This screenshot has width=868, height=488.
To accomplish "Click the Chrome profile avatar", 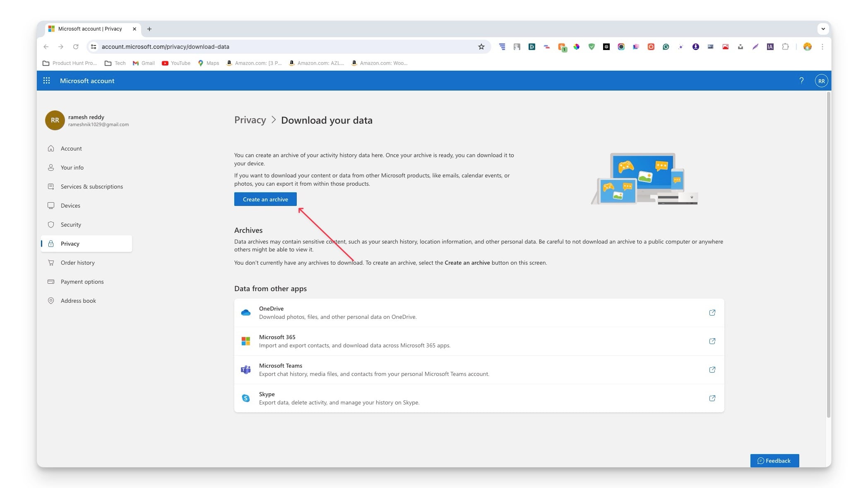I will click(x=807, y=47).
